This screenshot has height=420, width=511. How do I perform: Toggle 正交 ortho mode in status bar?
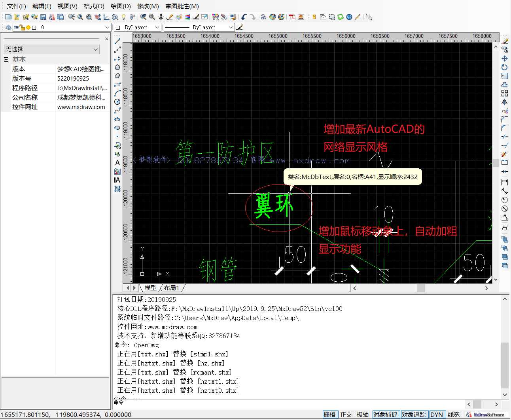pyautogui.click(x=346, y=414)
